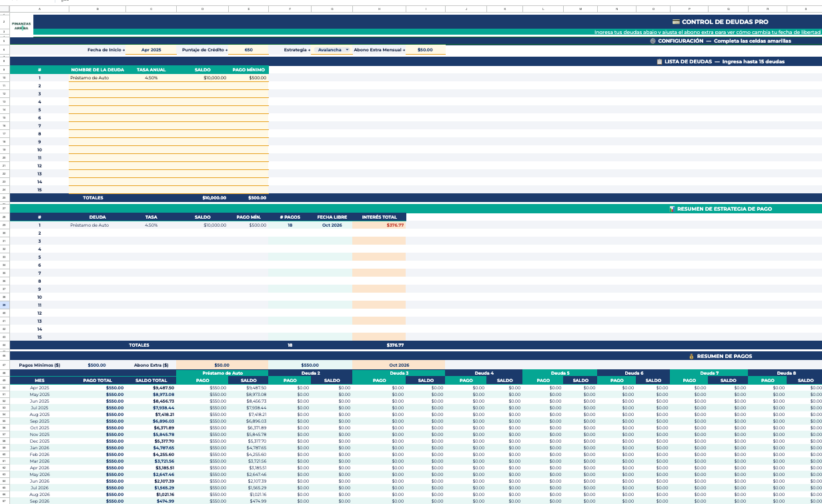Screen dimensions: 822x504
Task: Click the 4.50% annual rate cell in debt list
Action: pyautogui.click(x=151, y=78)
